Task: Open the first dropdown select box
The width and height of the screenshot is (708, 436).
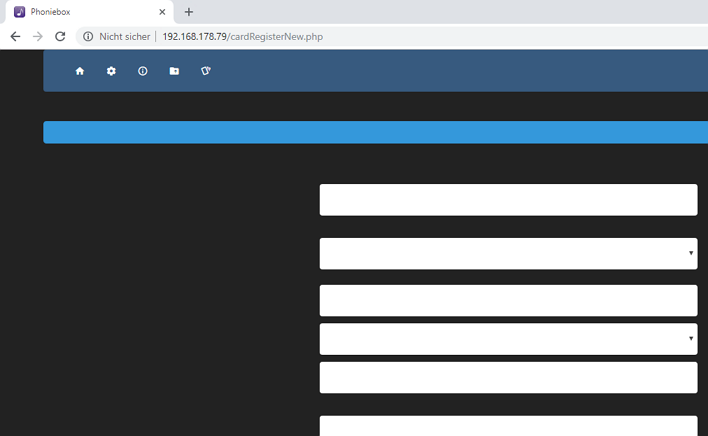Action: point(508,254)
